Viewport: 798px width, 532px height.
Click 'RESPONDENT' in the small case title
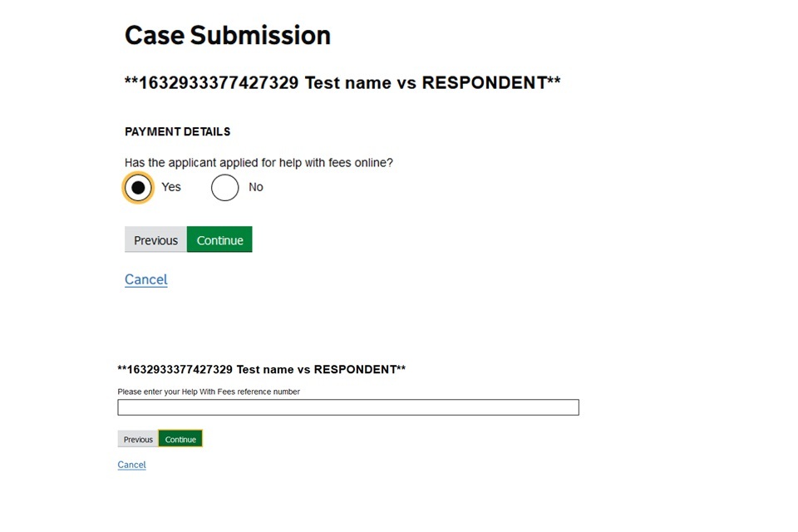pyautogui.click(x=355, y=369)
